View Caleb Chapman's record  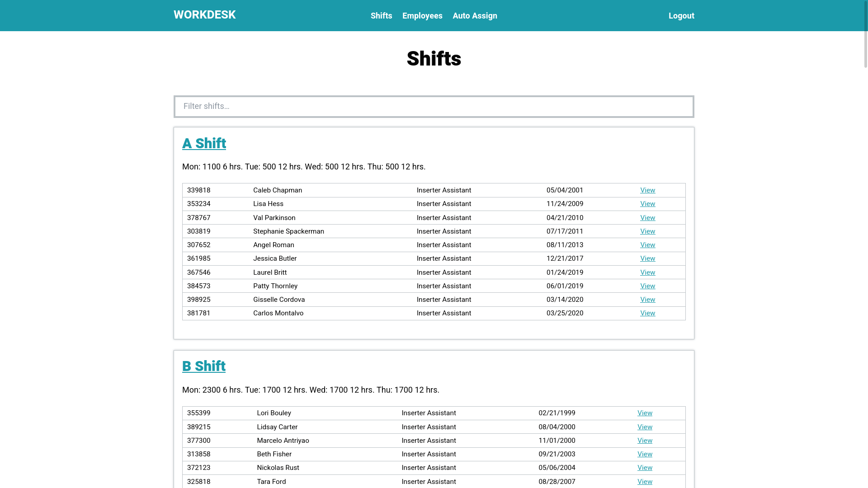[647, 190]
